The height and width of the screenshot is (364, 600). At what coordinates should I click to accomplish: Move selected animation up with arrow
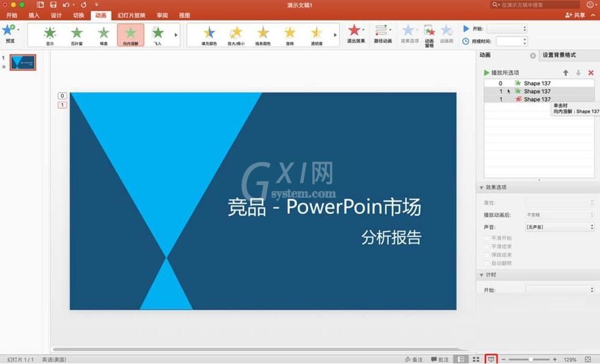pos(565,73)
